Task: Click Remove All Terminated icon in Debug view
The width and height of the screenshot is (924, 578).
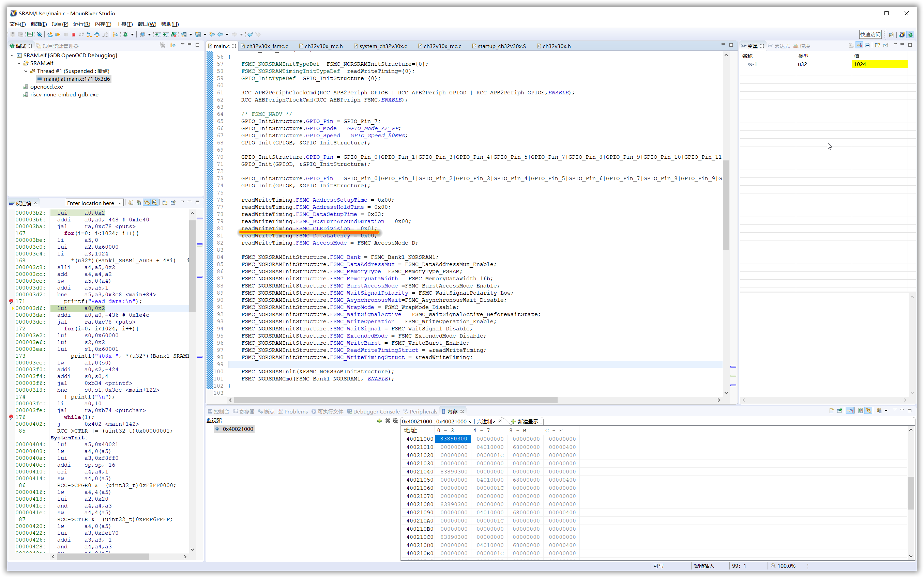Action: point(163,45)
